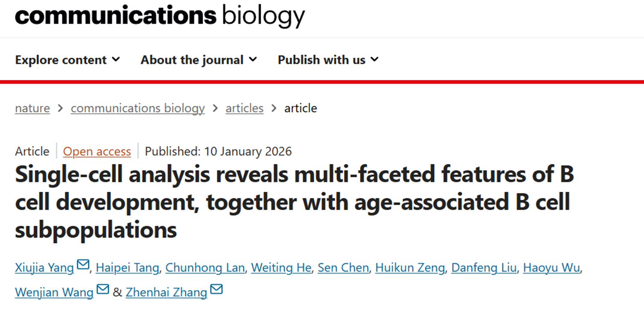Expand the Explore content menu
The width and height of the screenshot is (644, 317).
point(67,60)
